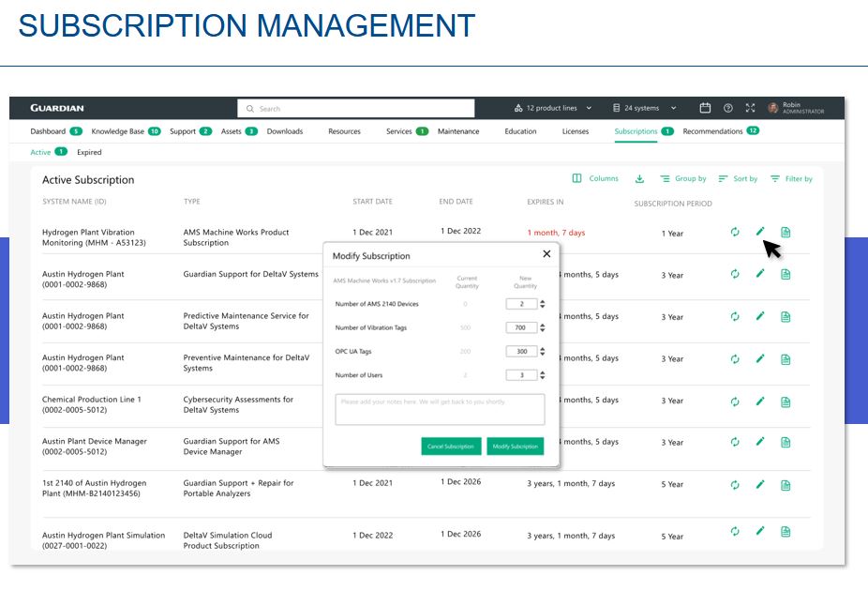Edit the Predictive Maintenance Service subscription
868x591 pixels.
coord(760,316)
